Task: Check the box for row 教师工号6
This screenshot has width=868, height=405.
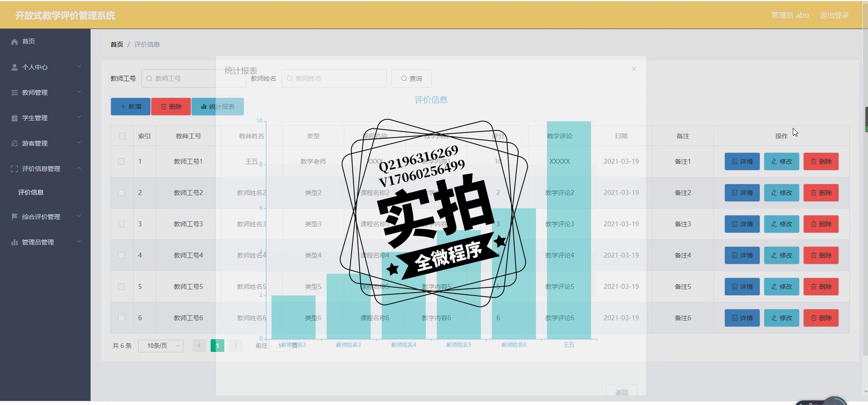Action: click(121, 318)
